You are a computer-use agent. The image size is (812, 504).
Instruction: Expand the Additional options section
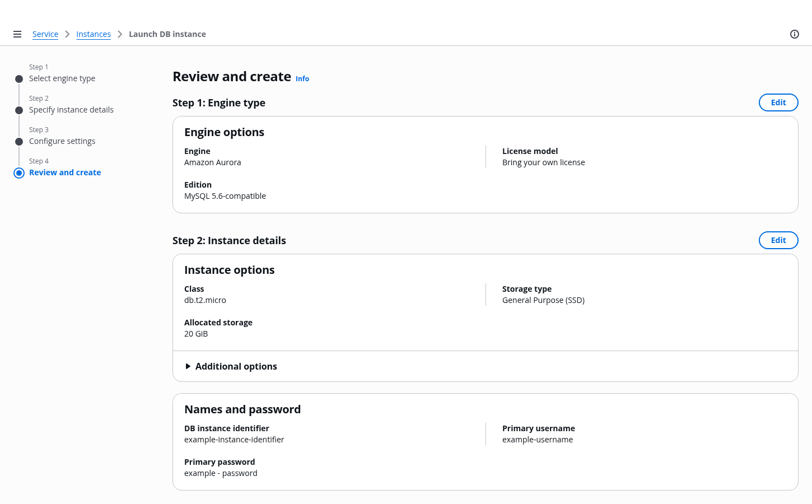click(x=236, y=366)
